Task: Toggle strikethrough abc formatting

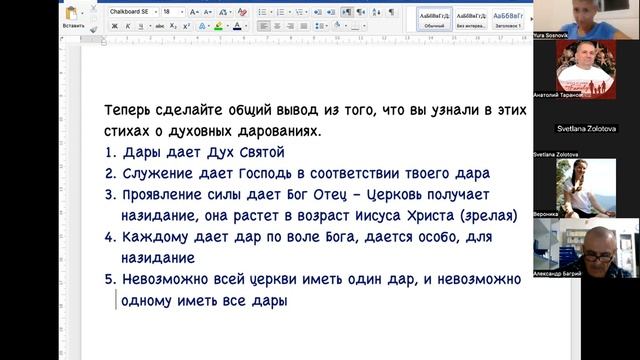Action: [x=160, y=26]
